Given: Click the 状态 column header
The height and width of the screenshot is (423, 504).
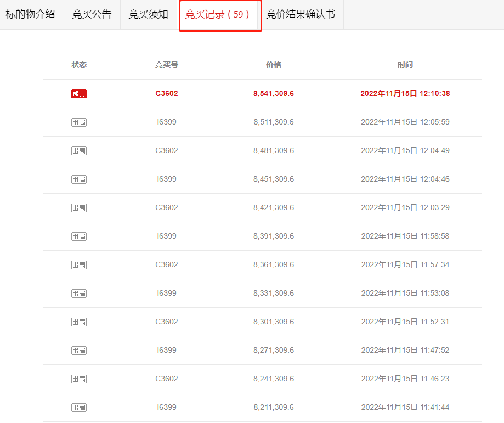Looking at the screenshot, I should tap(79, 65).
